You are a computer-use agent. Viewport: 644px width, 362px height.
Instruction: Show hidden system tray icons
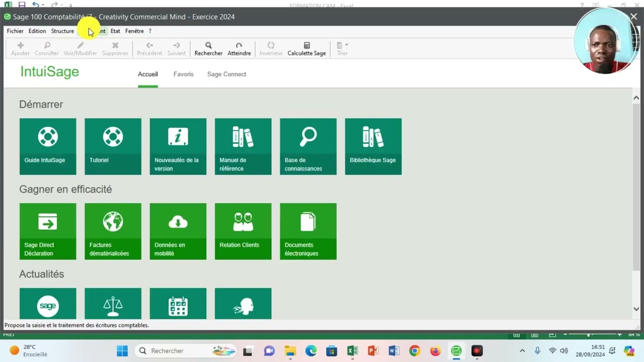tap(522, 351)
